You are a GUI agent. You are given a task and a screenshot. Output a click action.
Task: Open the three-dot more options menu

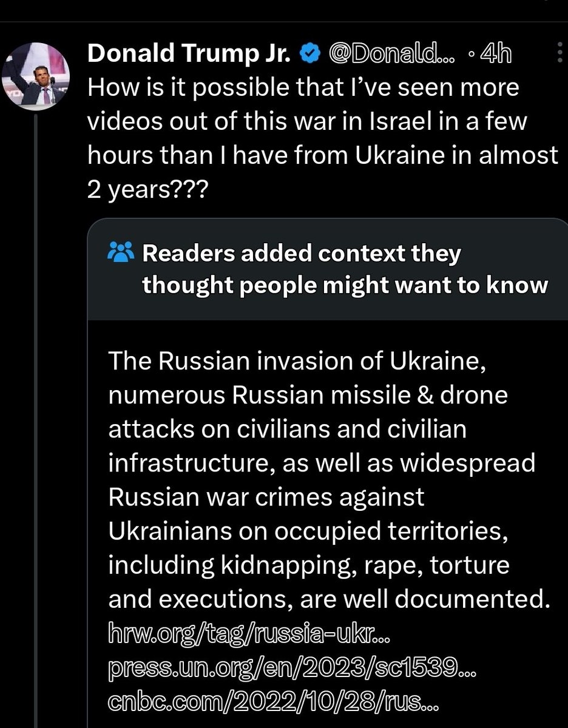tap(558, 56)
